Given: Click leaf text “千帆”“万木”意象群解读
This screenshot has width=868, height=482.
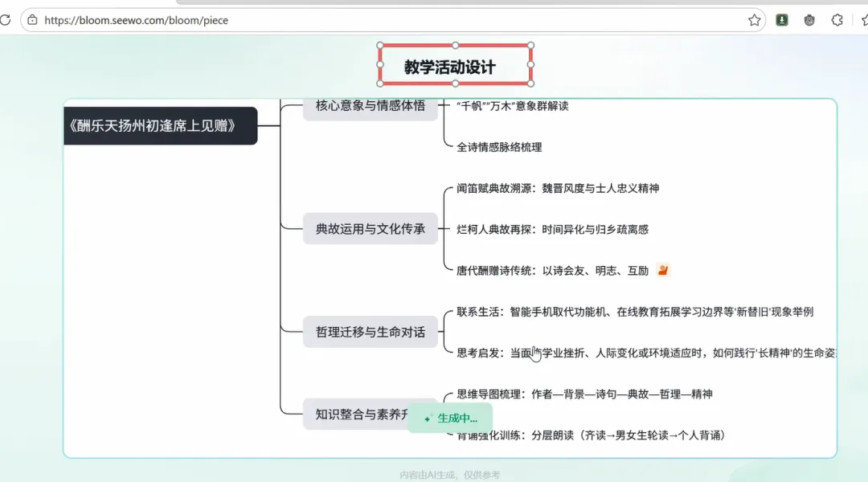Looking at the screenshot, I should (x=513, y=106).
